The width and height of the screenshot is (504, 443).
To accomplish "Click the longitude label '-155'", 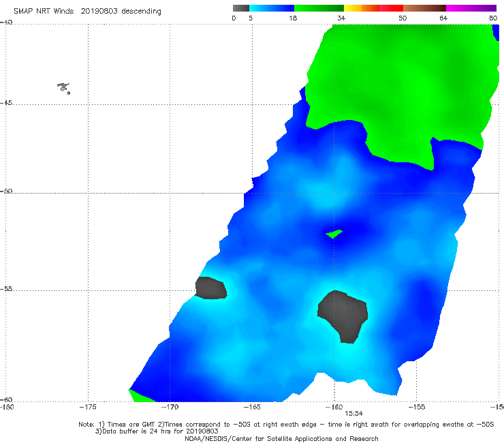I will (417, 407).
